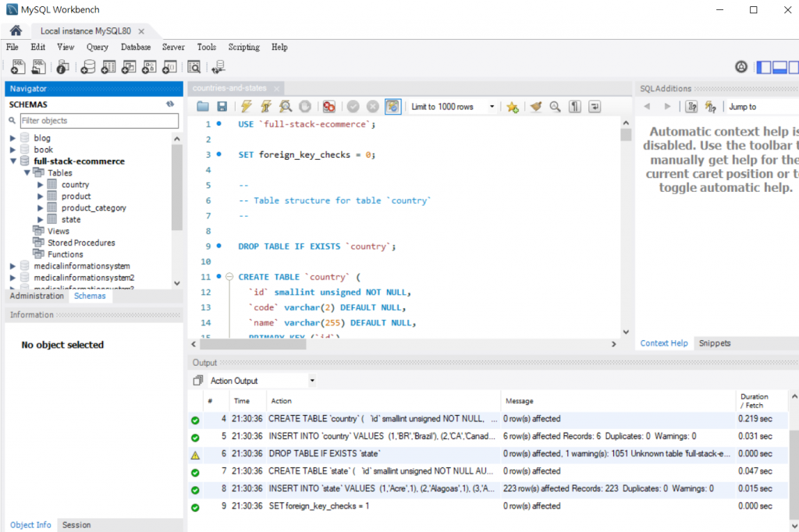Save the script with the floppy disk icon

222,107
